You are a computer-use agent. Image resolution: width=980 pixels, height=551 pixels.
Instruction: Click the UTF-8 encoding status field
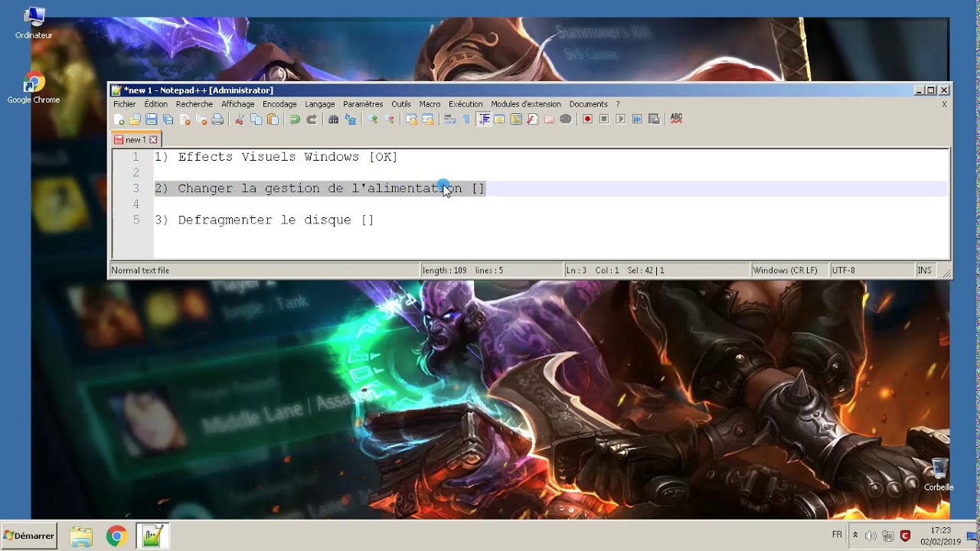click(x=871, y=270)
